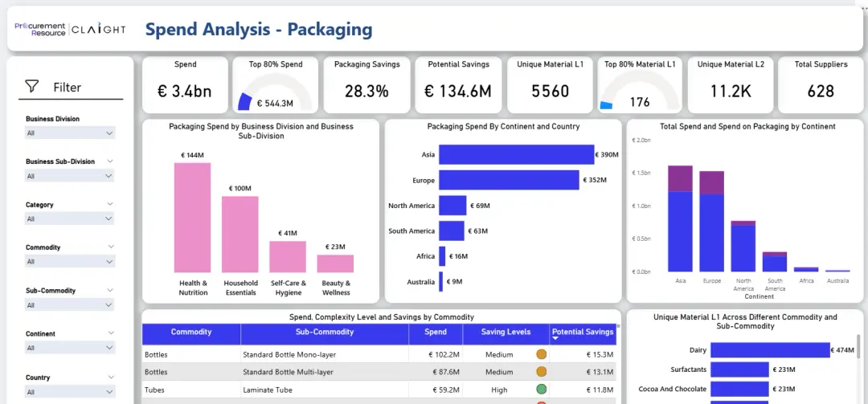Collapse the Category filter header chevron
Image resolution: width=868 pixels, height=404 pixels.
[110, 204]
